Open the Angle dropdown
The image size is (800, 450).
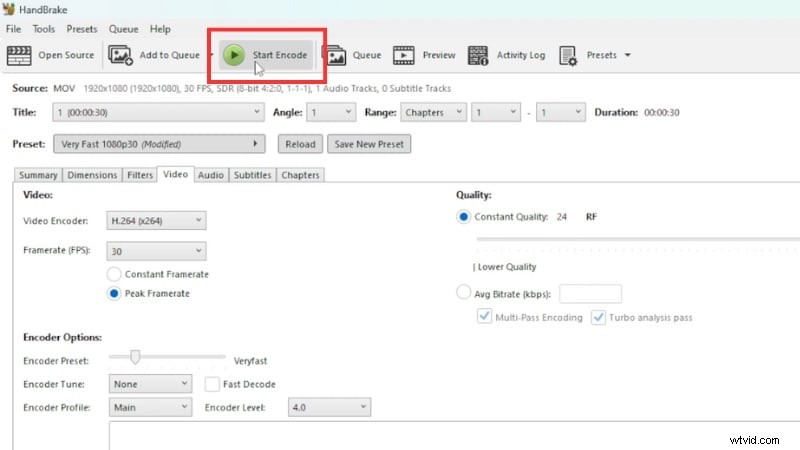coord(331,112)
